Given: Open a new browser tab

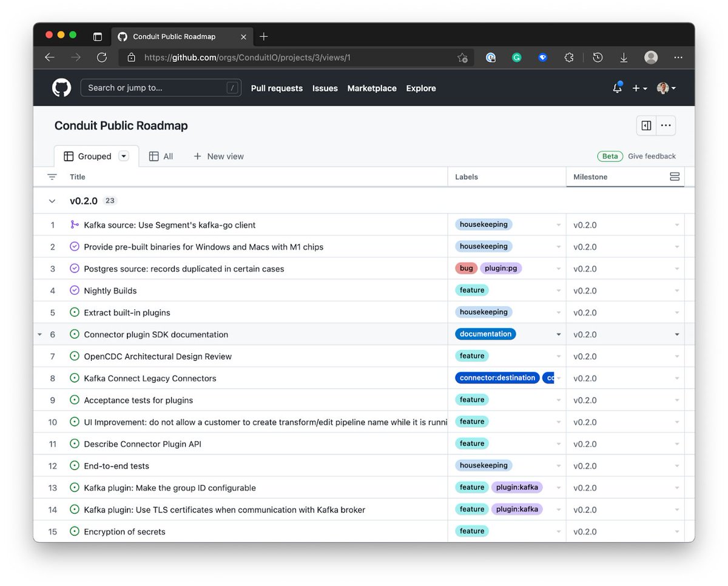Looking at the screenshot, I should pyautogui.click(x=263, y=36).
